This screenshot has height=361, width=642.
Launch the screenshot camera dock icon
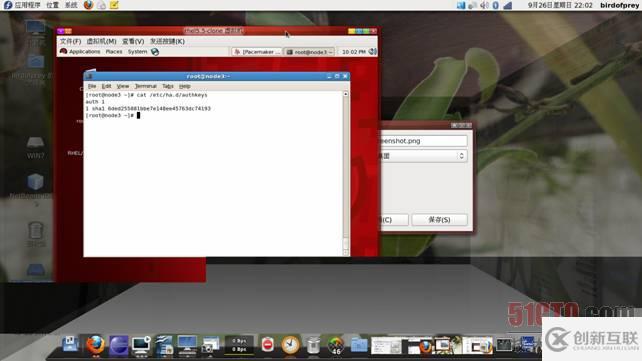(210, 345)
